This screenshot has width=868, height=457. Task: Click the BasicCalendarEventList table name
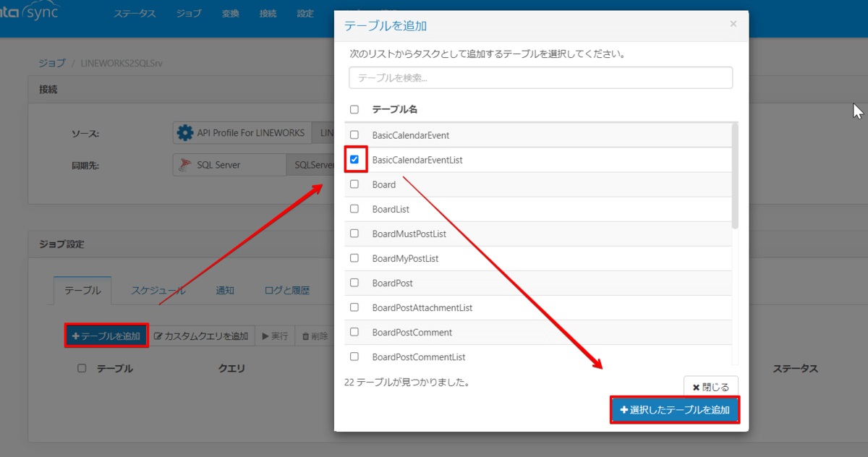pos(417,159)
